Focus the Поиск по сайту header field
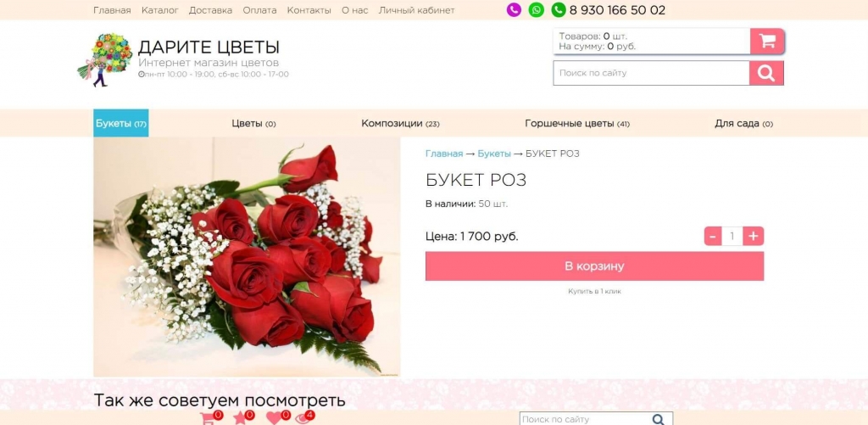Screen dimensions: 868x425 pos(651,73)
